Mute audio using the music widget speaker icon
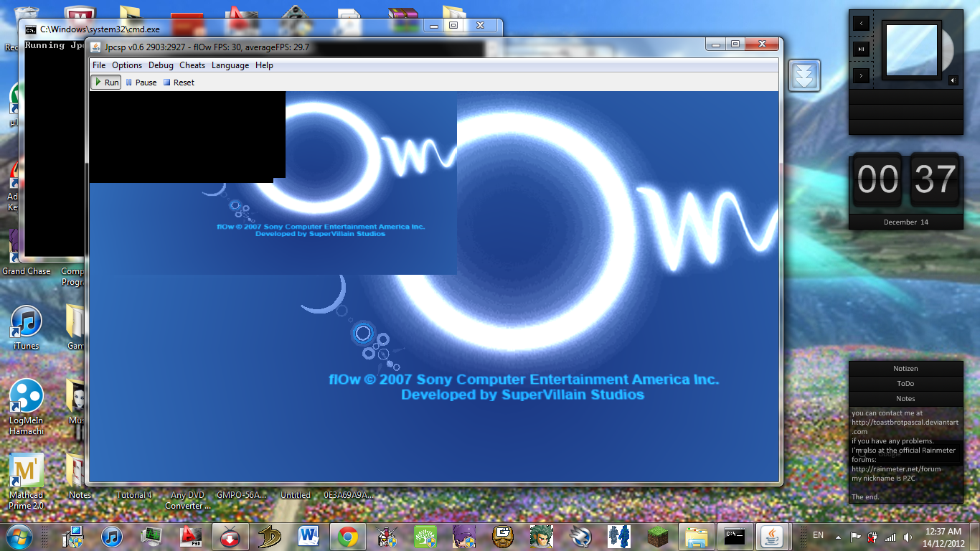Viewport: 980px width, 551px height. click(953, 80)
